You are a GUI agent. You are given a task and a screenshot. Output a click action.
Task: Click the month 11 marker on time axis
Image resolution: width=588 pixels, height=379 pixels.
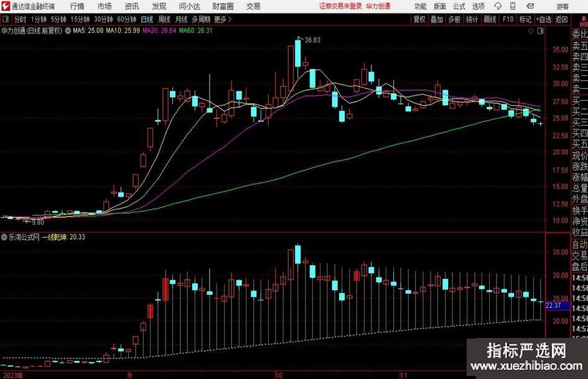pos(403,375)
